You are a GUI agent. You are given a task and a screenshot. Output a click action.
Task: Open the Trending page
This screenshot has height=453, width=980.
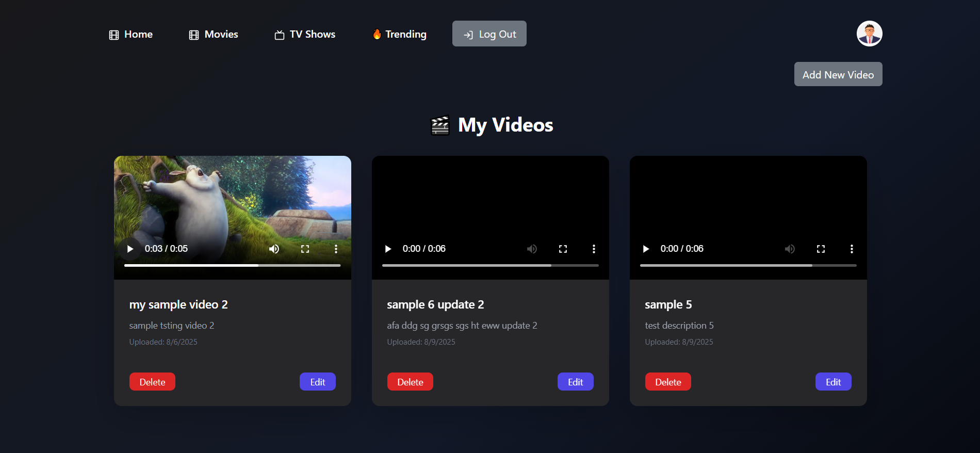pyautogui.click(x=399, y=34)
